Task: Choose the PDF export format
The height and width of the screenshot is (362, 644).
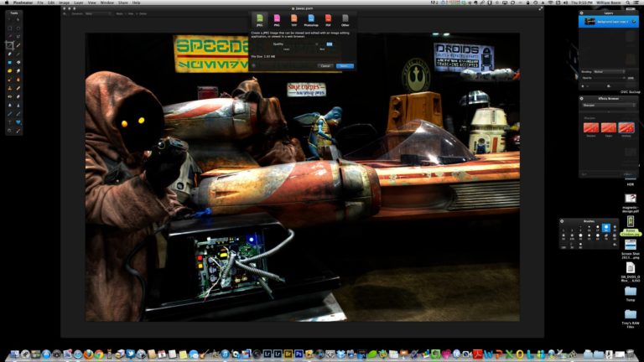Action: [328, 20]
